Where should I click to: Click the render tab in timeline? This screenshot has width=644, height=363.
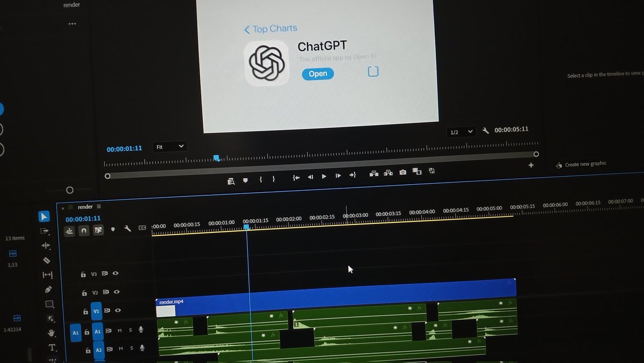click(x=85, y=207)
